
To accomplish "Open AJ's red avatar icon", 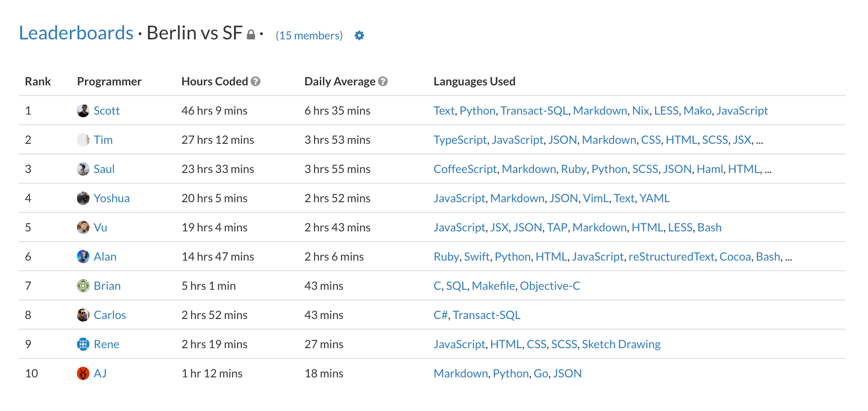I will click(83, 373).
